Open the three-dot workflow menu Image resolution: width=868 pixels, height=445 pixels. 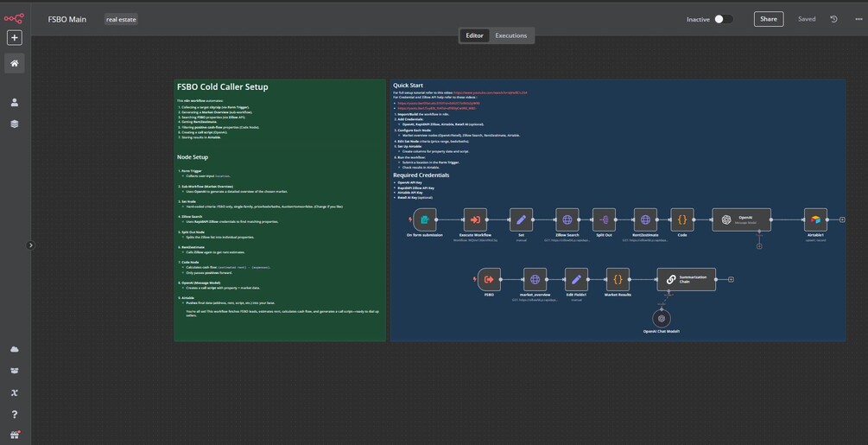click(858, 19)
